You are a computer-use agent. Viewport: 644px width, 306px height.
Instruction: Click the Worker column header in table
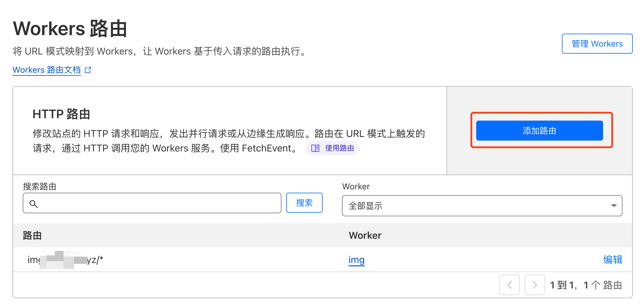[x=365, y=235]
